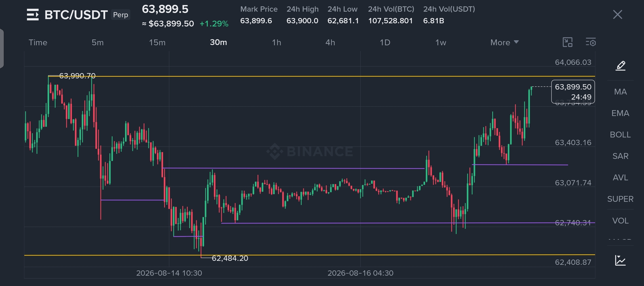Switch to the 5m timeframe

(x=98, y=43)
